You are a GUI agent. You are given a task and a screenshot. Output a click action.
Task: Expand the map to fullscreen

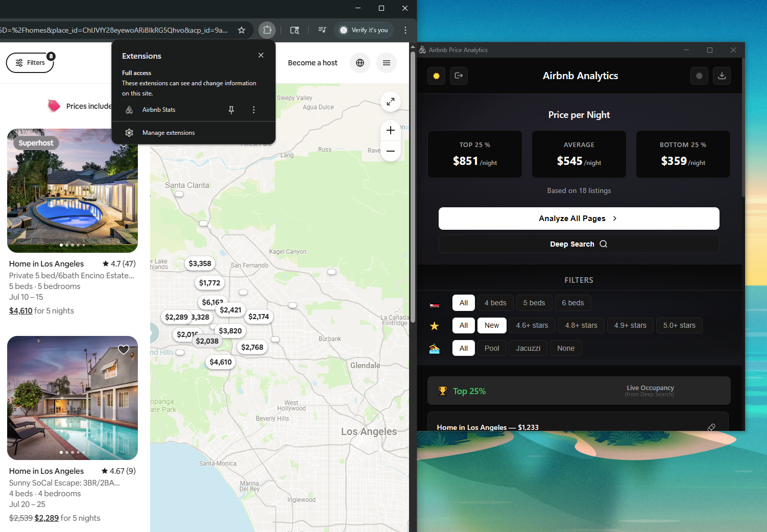pos(391,102)
